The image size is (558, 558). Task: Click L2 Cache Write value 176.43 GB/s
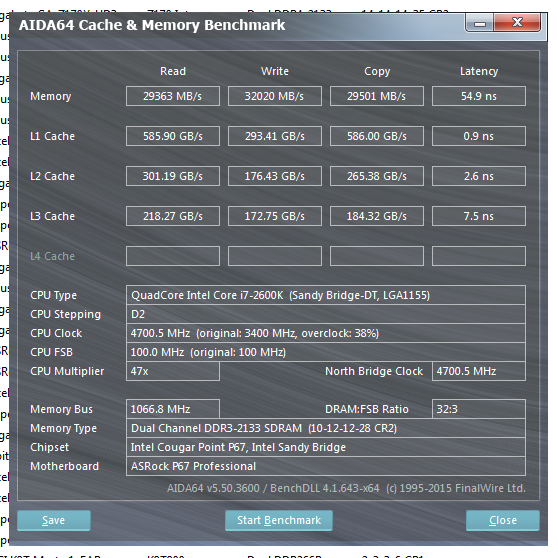[274, 176]
